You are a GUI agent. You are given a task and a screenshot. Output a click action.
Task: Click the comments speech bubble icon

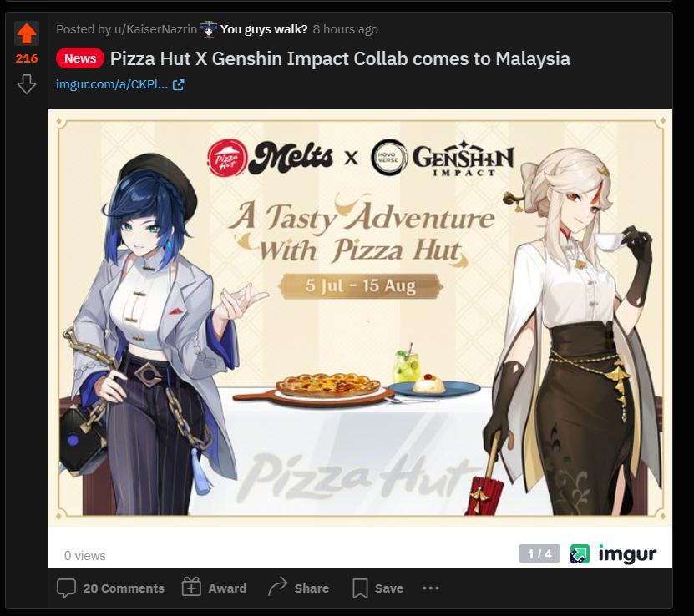tap(66, 588)
